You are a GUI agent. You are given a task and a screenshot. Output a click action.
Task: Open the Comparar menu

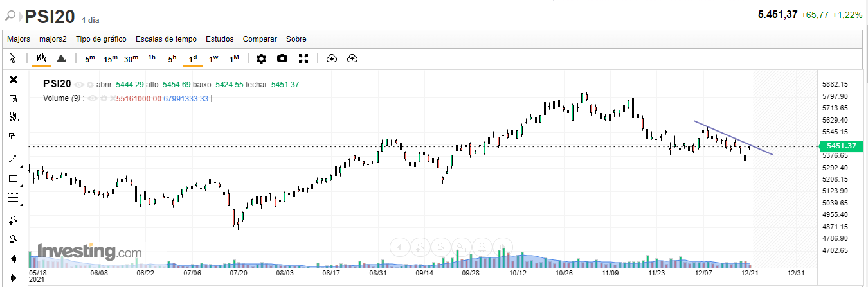(260, 39)
